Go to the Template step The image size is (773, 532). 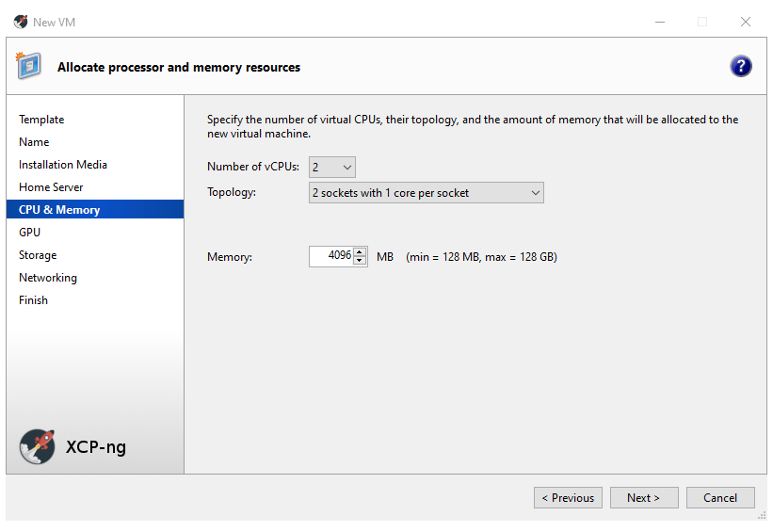[x=41, y=120]
